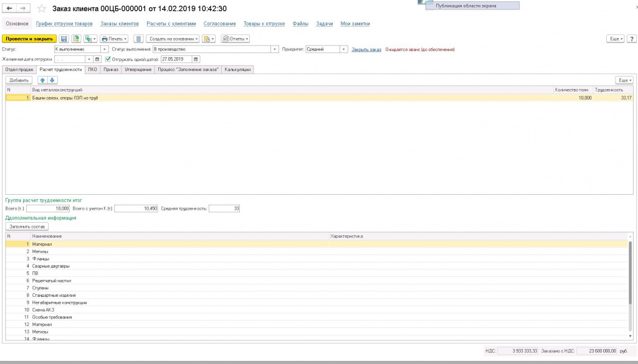Go back with the left arrow button
The width and height of the screenshot is (638, 364).
point(9,8)
